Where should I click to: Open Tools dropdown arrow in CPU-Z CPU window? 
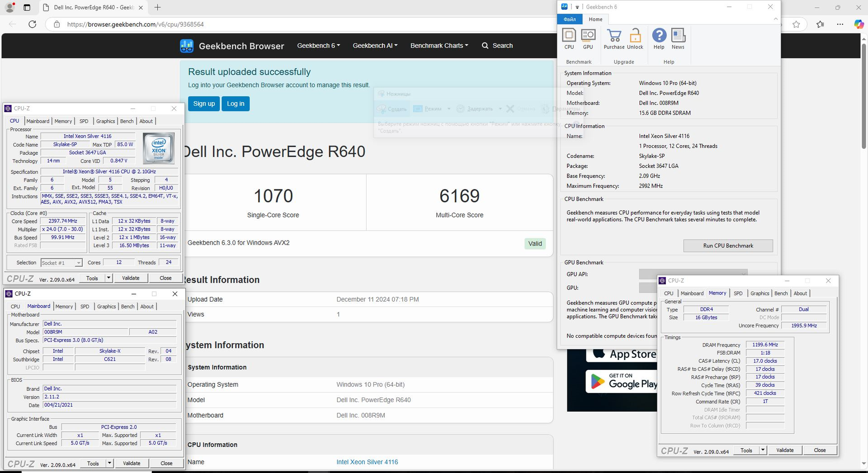tap(108, 278)
